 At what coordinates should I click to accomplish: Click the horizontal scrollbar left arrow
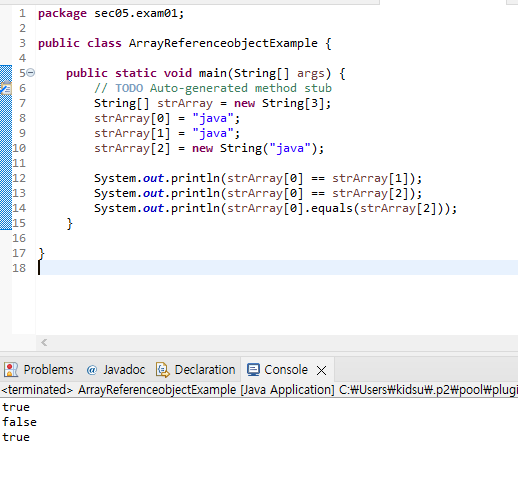coord(44,342)
